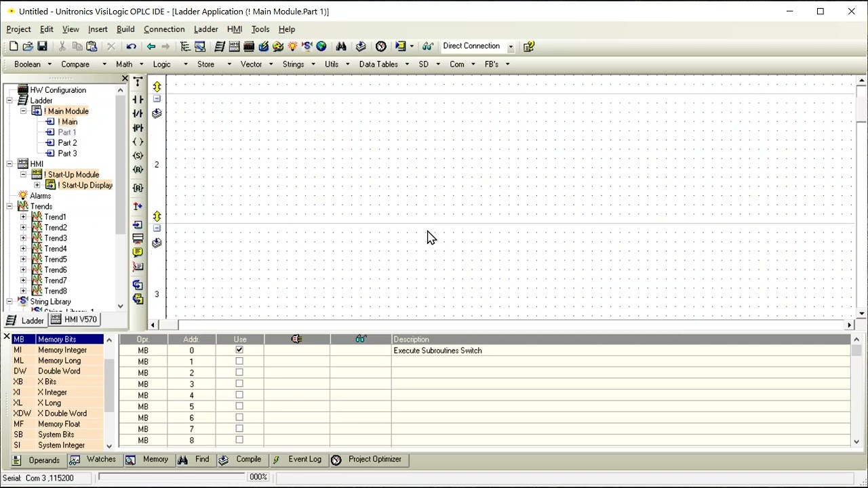Check the Use box for MB 7

[x=239, y=428]
